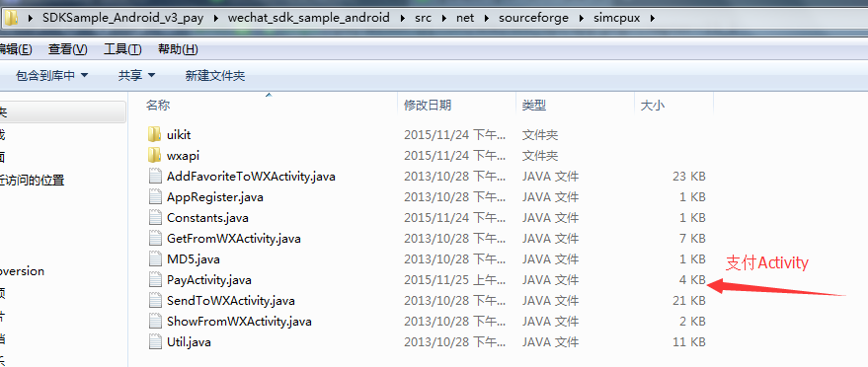868x367 pixels.
Task: Select SendToWXActivity.java file name
Action: click(x=230, y=301)
